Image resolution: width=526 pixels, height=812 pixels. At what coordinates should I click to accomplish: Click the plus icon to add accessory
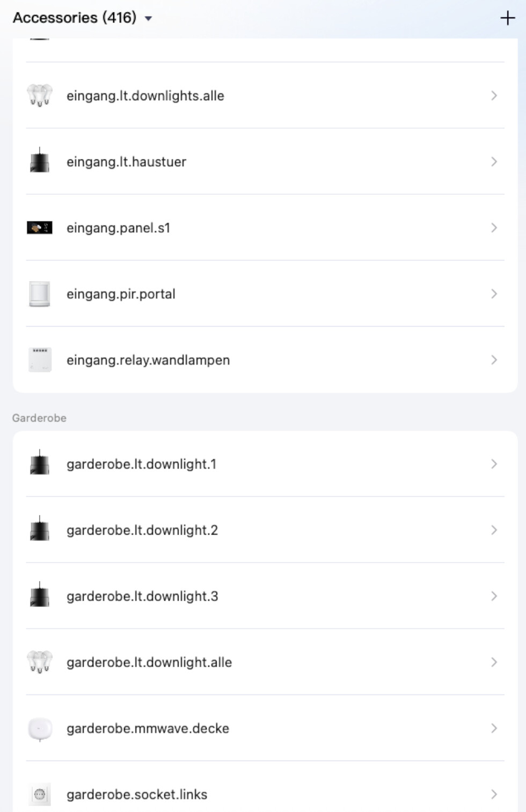click(507, 18)
